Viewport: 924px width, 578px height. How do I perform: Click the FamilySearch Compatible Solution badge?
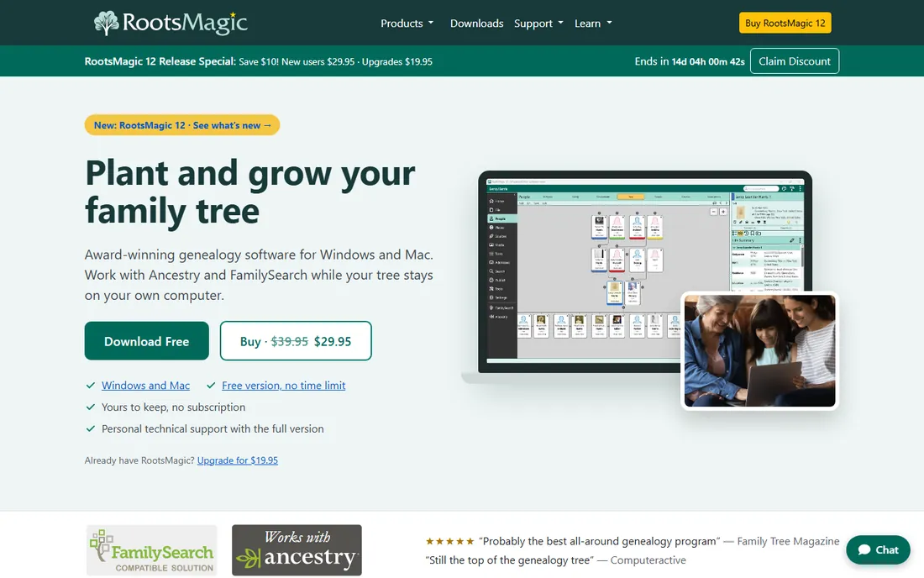tap(151, 550)
